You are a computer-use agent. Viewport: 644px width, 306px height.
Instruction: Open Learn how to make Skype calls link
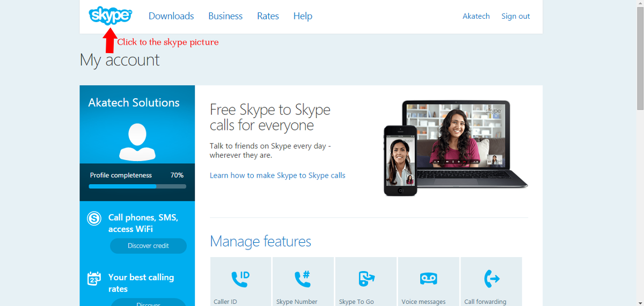(x=277, y=176)
